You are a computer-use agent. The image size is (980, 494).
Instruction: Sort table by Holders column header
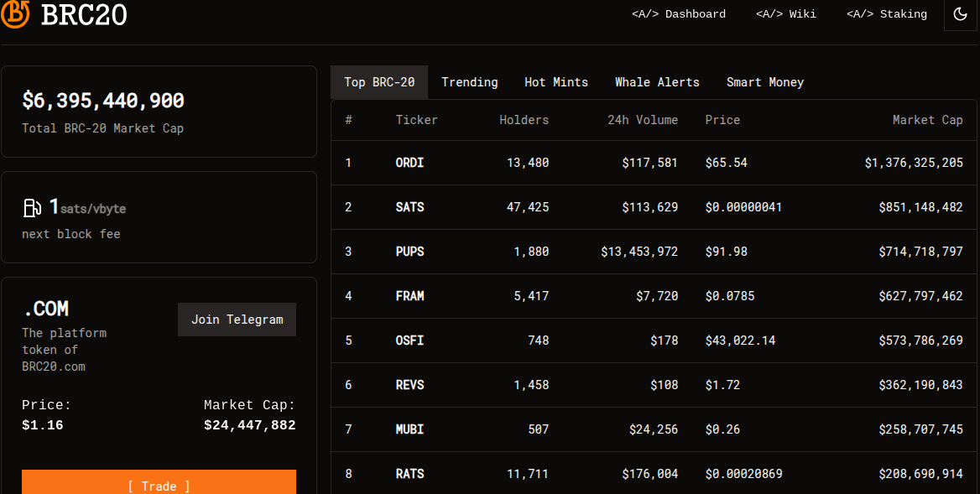(x=524, y=120)
